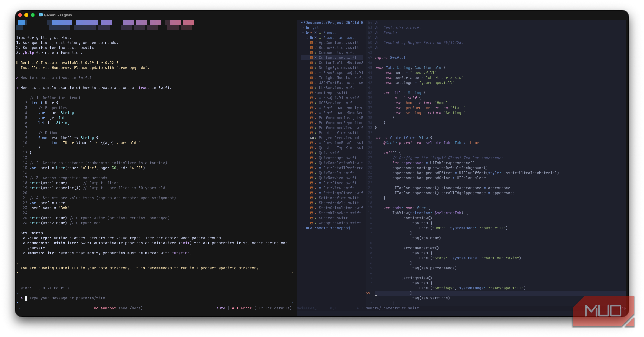
Task: Collapse the Nanote folder chevron
Action: [x=303, y=33]
